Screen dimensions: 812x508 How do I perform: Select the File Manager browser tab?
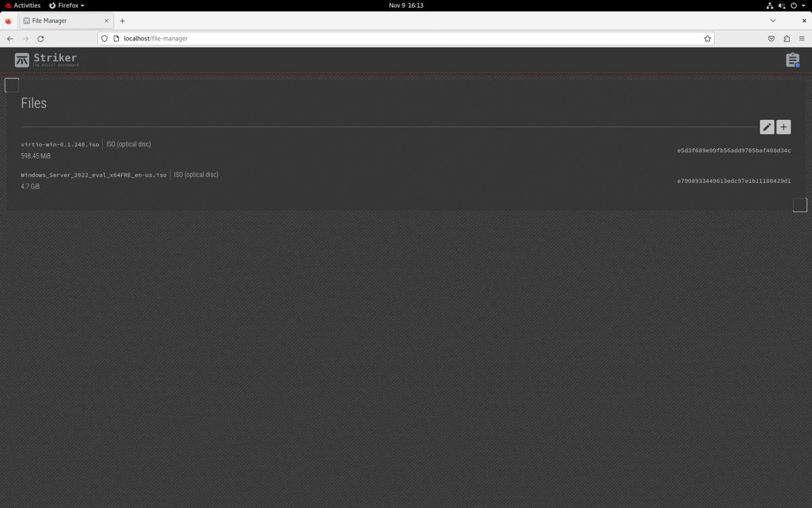pyautogui.click(x=61, y=21)
